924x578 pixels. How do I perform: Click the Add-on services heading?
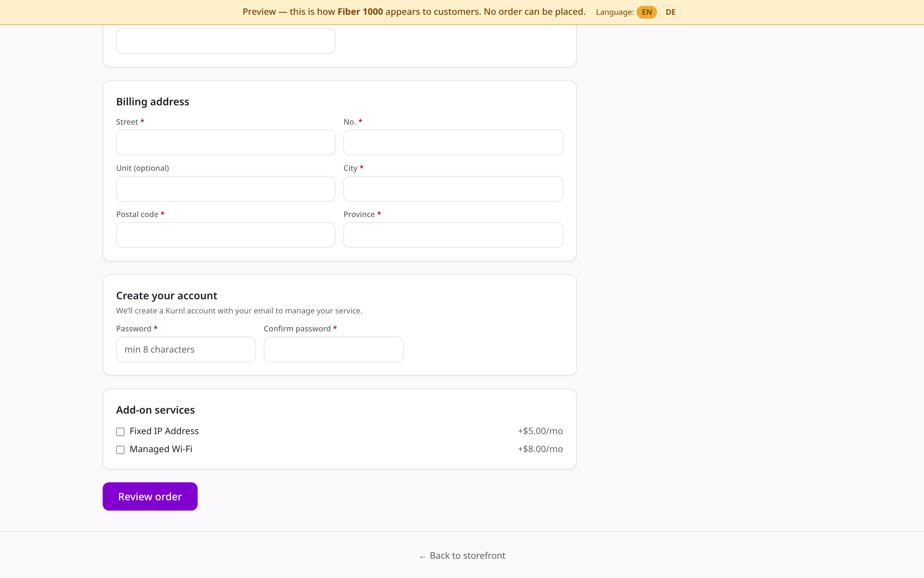click(155, 410)
